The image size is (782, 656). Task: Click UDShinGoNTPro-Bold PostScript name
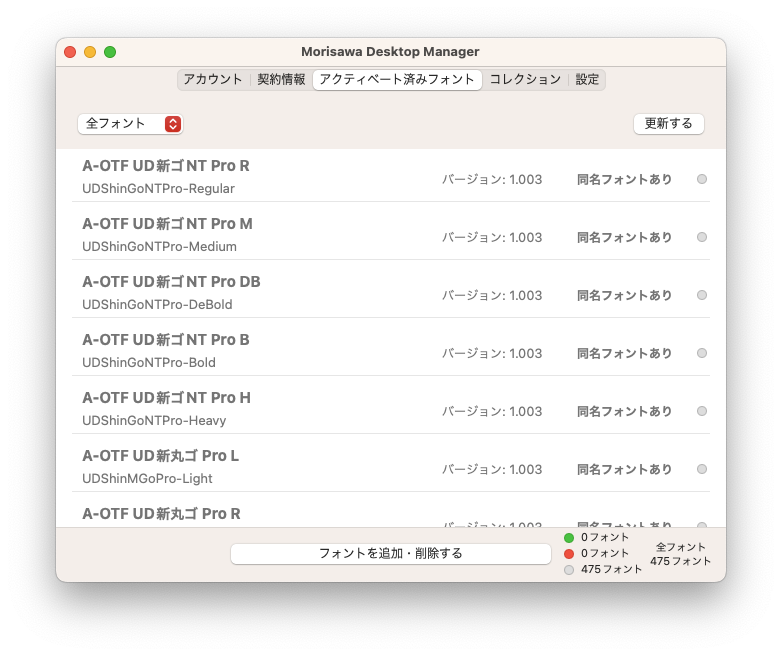click(x=149, y=362)
